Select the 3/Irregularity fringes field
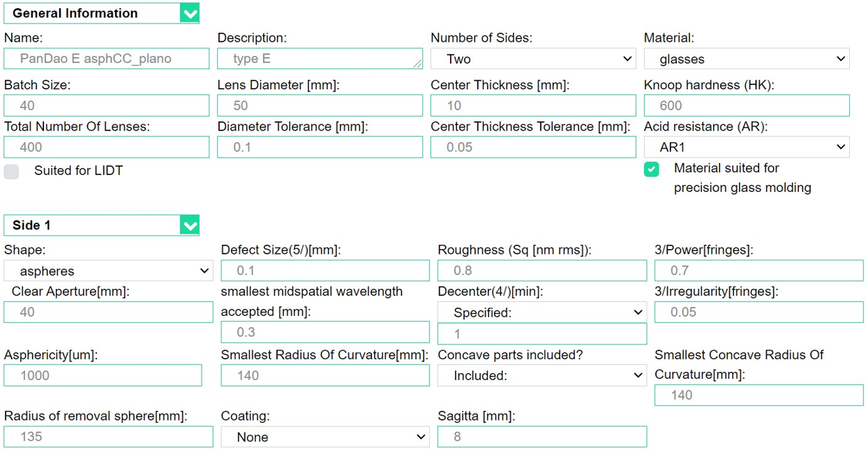Screen dimensions: 868x452 click(x=758, y=312)
